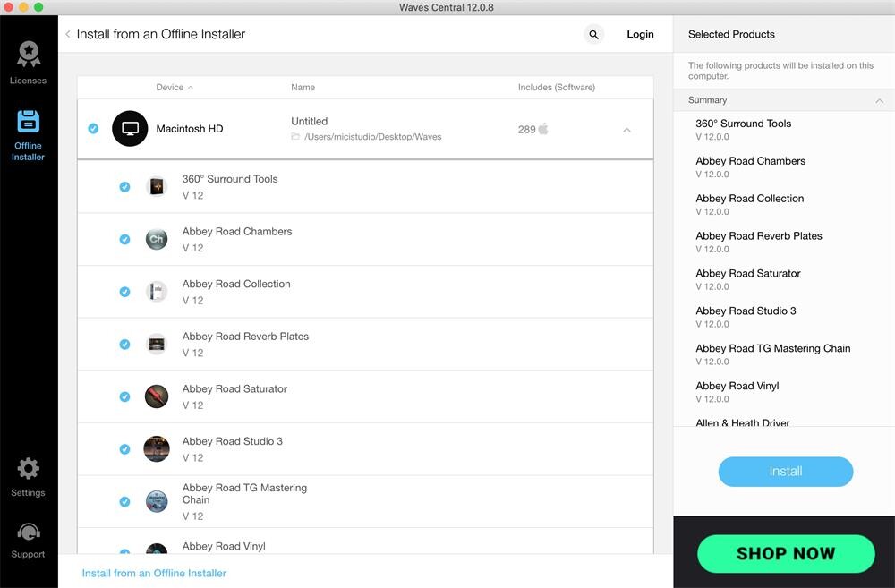Click the /Users/micistudio/Desktop/Waves path
Image resolution: width=895 pixels, height=588 pixels.
pos(372,137)
